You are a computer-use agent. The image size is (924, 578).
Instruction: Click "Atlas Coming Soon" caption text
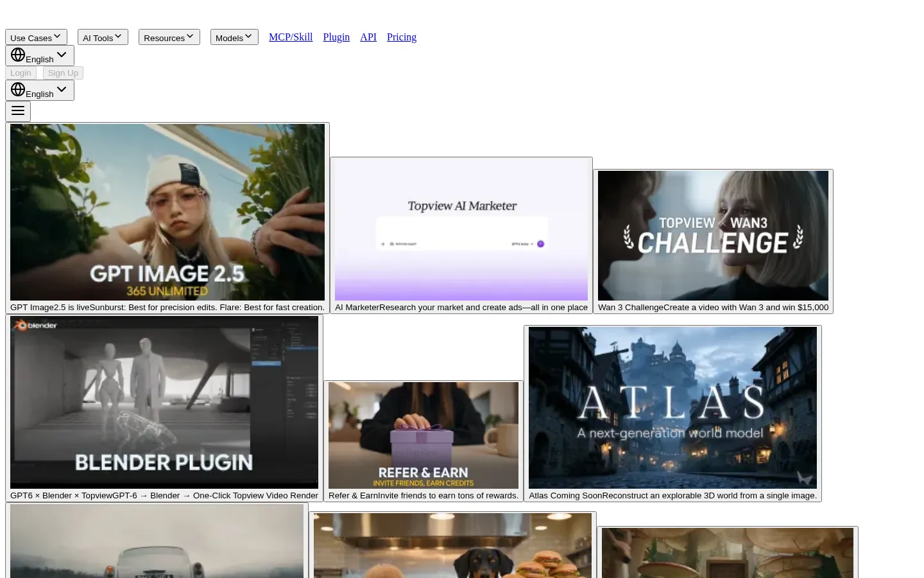click(x=565, y=496)
